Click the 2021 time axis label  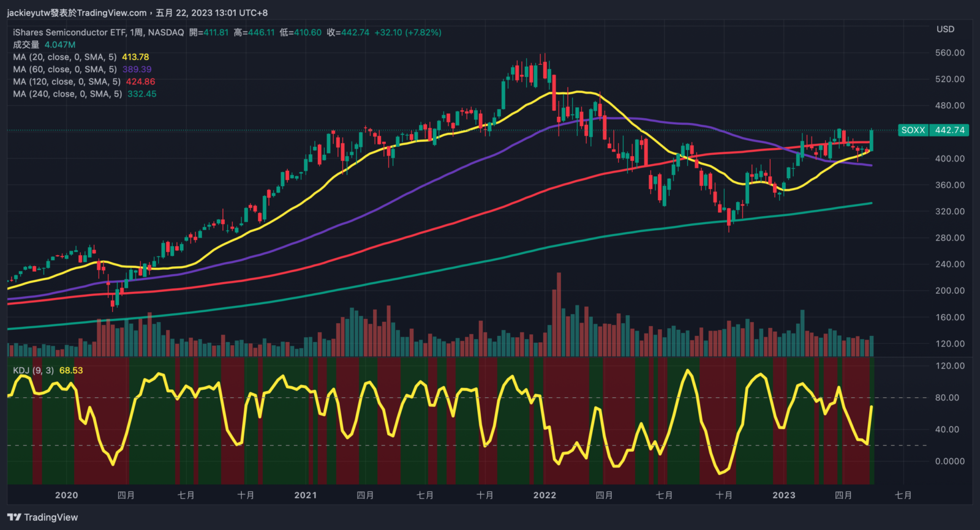point(305,495)
